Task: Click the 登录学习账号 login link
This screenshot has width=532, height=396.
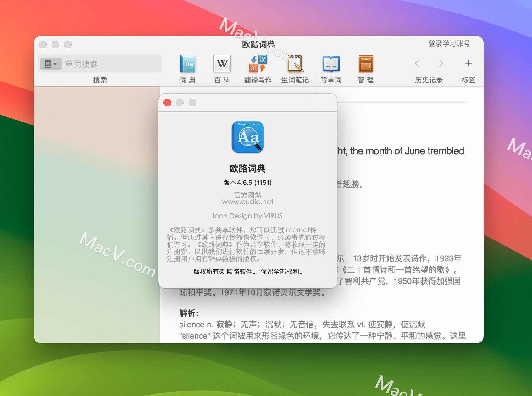Action: tap(449, 43)
